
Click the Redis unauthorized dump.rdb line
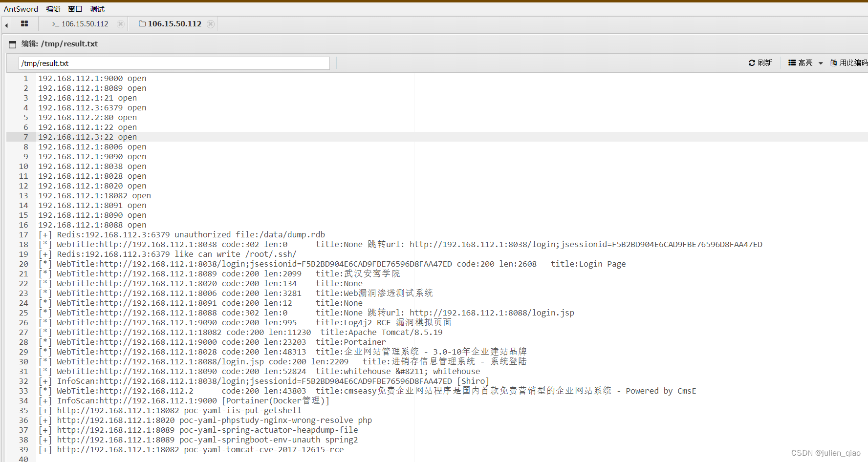tap(182, 234)
